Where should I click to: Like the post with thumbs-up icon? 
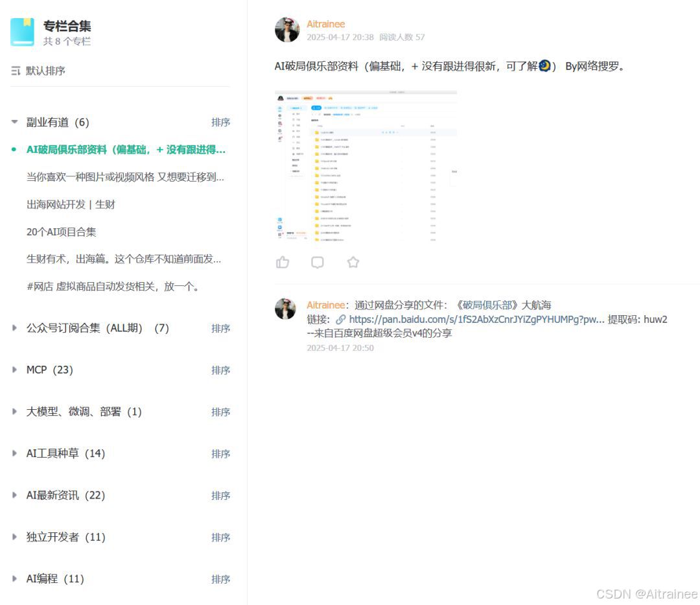pyautogui.click(x=283, y=262)
